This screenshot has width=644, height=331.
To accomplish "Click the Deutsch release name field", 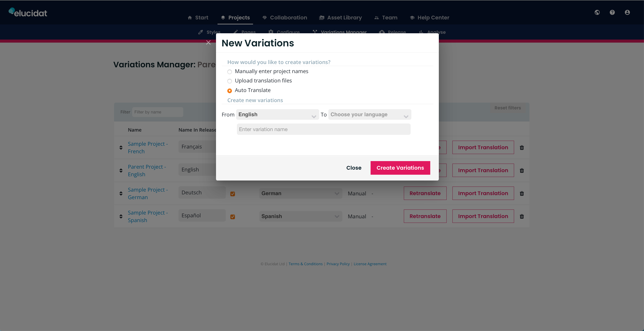I will coord(202,193).
